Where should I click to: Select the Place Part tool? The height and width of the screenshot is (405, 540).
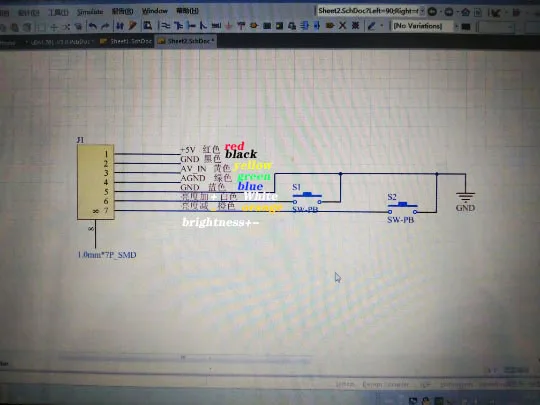[254, 26]
